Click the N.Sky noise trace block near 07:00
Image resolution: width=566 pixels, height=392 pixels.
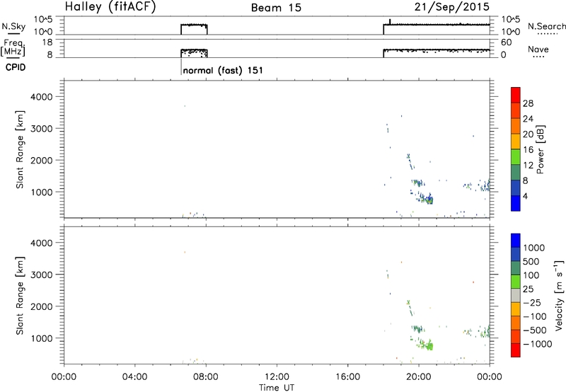[x=194, y=29]
